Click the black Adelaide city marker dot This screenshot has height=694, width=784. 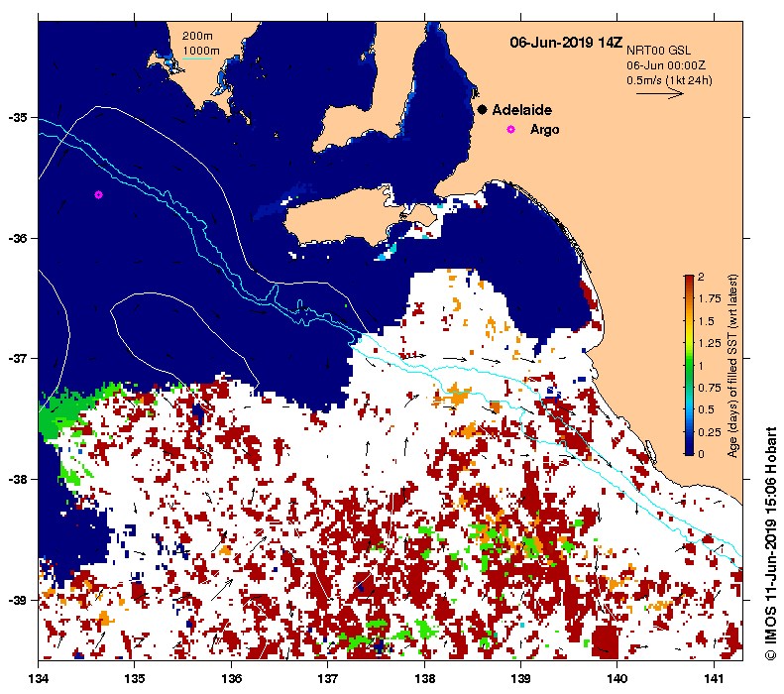[482, 109]
